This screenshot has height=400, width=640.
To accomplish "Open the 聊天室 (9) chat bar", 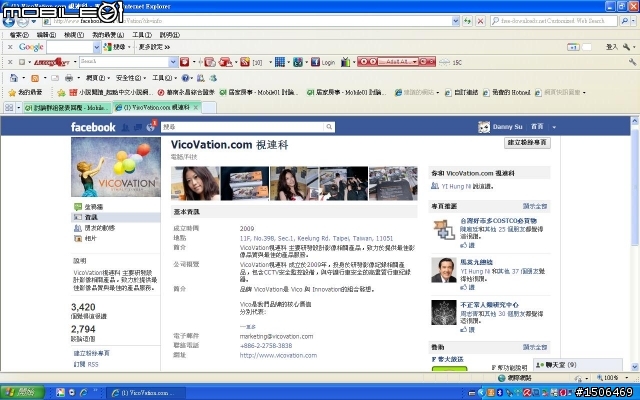I will click(x=578, y=365).
